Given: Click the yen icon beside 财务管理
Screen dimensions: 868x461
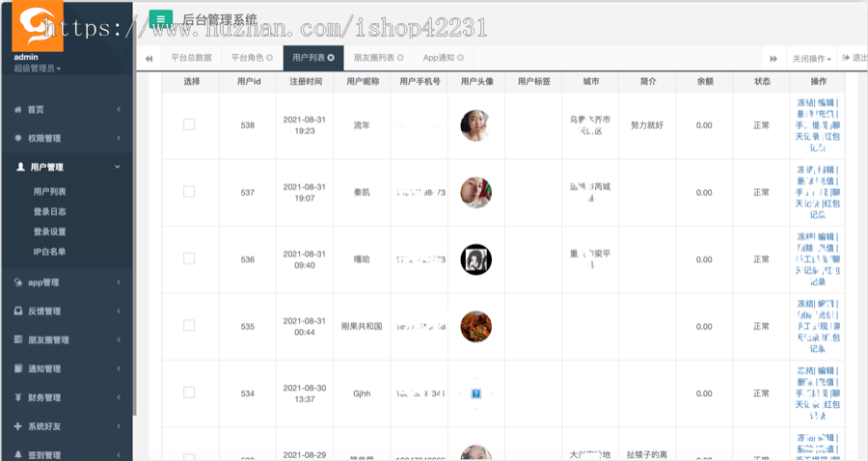Looking at the screenshot, I should (17, 397).
